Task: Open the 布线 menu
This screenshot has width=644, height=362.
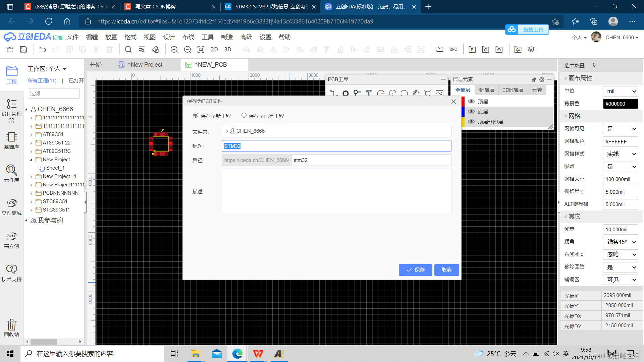Action: coord(188,37)
